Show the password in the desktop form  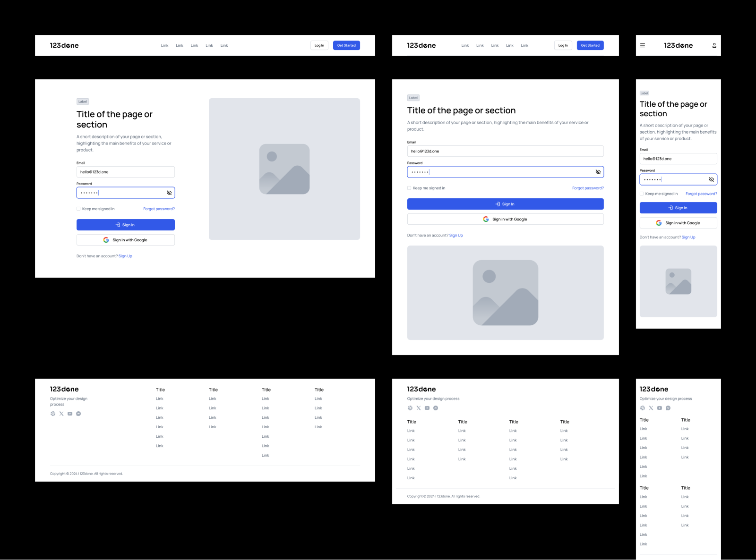coord(169,192)
